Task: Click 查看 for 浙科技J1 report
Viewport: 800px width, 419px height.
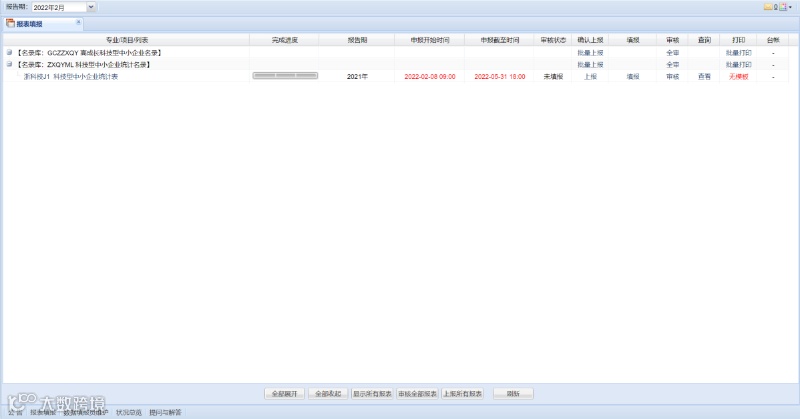Action: [704, 77]
